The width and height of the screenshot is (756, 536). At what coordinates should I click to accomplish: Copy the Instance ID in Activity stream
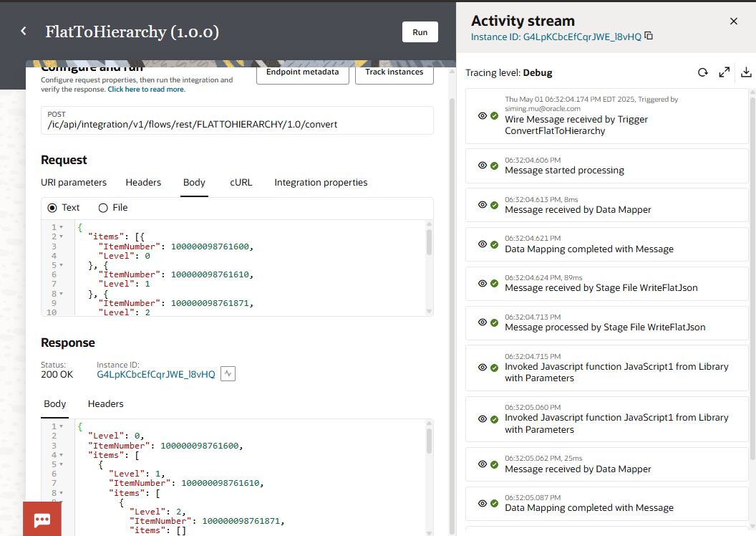point(649,36)
